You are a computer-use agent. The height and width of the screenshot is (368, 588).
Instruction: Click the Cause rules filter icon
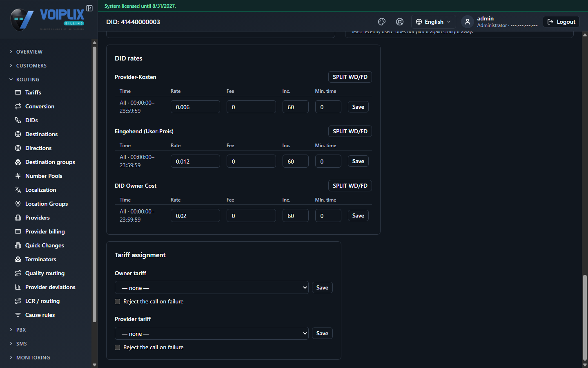click(18, 315)
